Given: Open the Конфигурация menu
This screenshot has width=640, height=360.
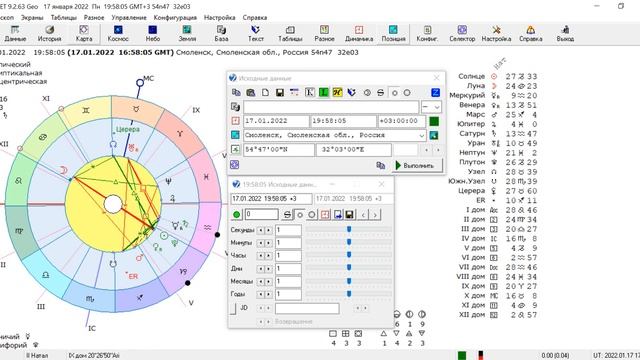Looking at the screenshot, I should click(x=175, y=18).
